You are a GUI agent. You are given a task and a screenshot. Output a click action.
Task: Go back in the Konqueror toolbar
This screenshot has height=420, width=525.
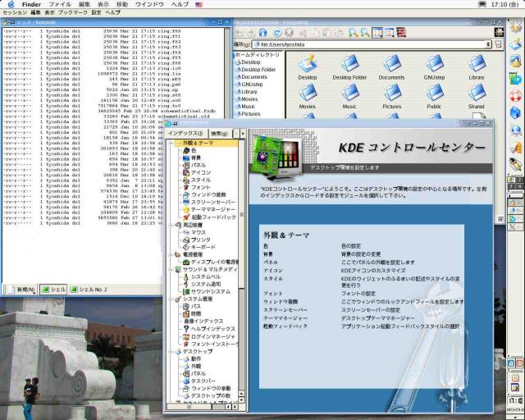pyautogui.click(x=239, y=33)
